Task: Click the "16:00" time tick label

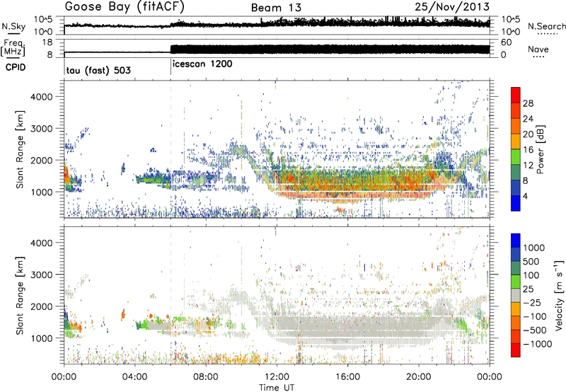Action: [347, 377]
